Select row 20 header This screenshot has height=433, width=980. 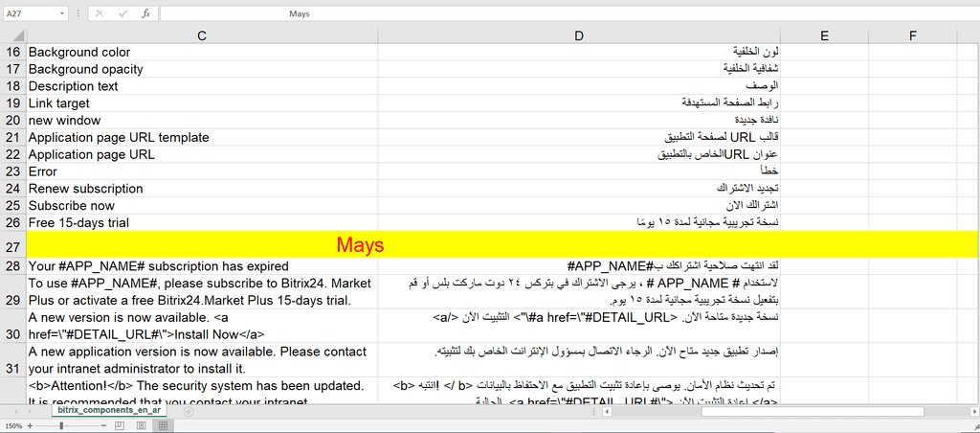[x=13, y=120]
